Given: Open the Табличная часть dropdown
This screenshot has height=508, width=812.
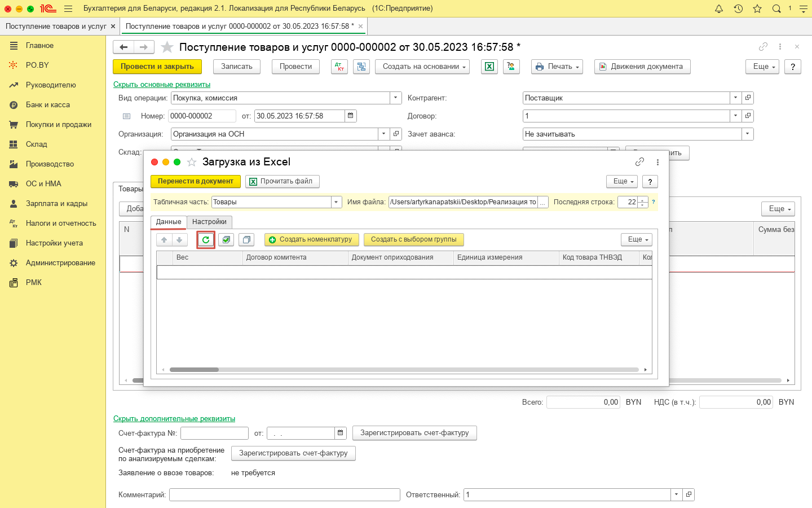Looking at the screenshot, I should pyautogui.click(x=337, y=202).
